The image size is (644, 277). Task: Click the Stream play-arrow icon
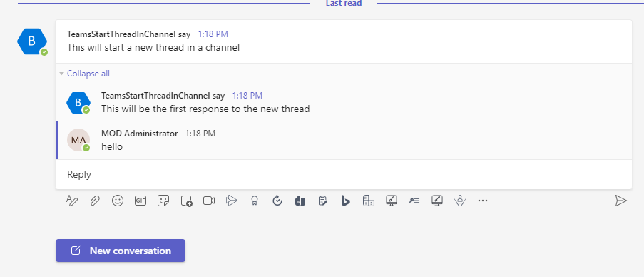click(x=232, y=201)
